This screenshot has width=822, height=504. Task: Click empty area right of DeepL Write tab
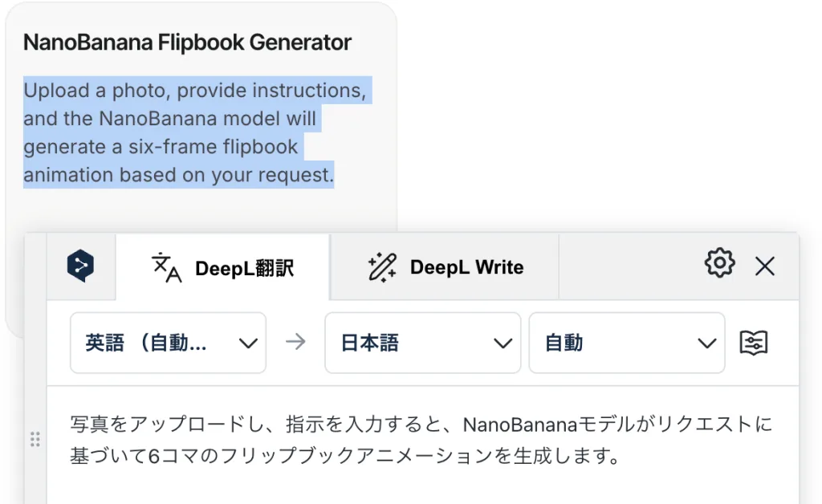(629, 267)
